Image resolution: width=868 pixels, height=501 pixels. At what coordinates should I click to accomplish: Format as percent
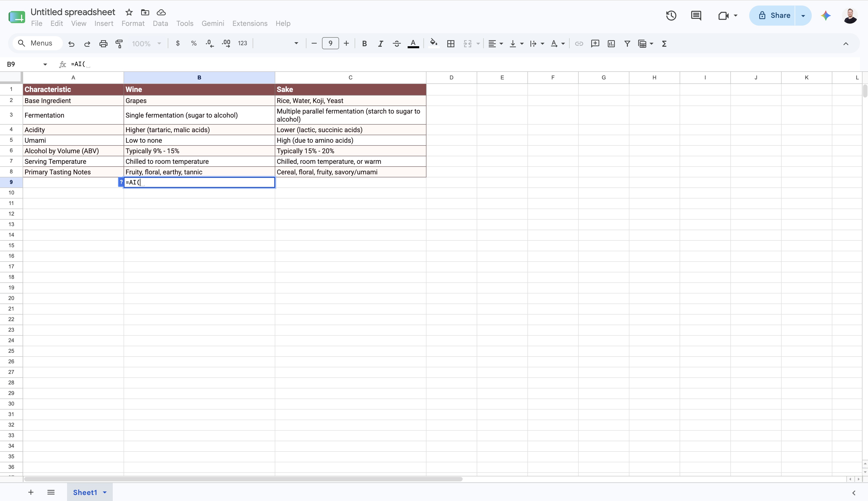[194, 43]
